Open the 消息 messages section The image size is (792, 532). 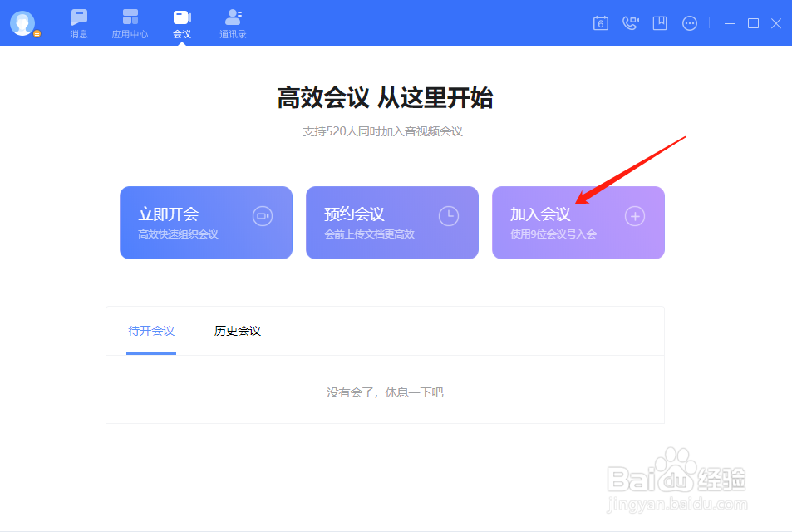(x=79, y=24)
